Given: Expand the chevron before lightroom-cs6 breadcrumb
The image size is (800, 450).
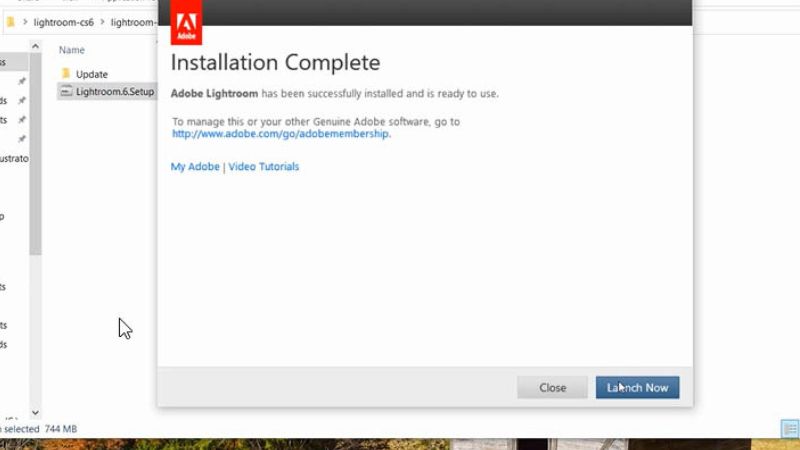Looking at the screenshot, I should (x=25, y=22).
